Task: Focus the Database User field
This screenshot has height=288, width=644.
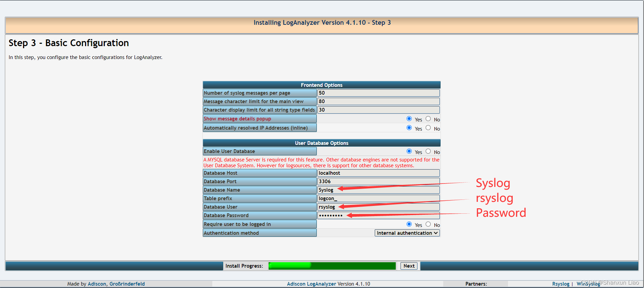Action: [x=378, y=207]
